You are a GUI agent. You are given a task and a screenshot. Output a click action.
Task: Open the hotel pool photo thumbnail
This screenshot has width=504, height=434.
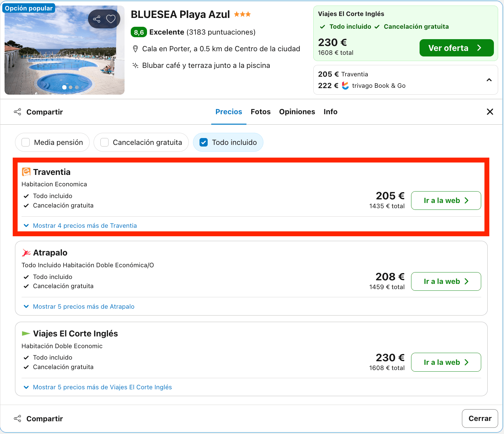point(65,50)
